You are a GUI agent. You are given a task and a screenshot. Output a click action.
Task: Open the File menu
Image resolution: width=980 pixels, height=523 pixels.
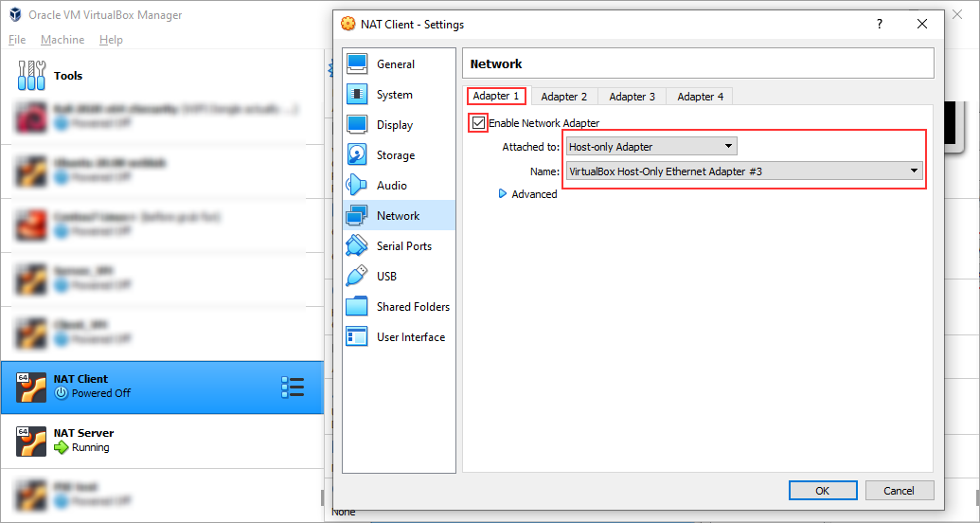pos(17,40)
